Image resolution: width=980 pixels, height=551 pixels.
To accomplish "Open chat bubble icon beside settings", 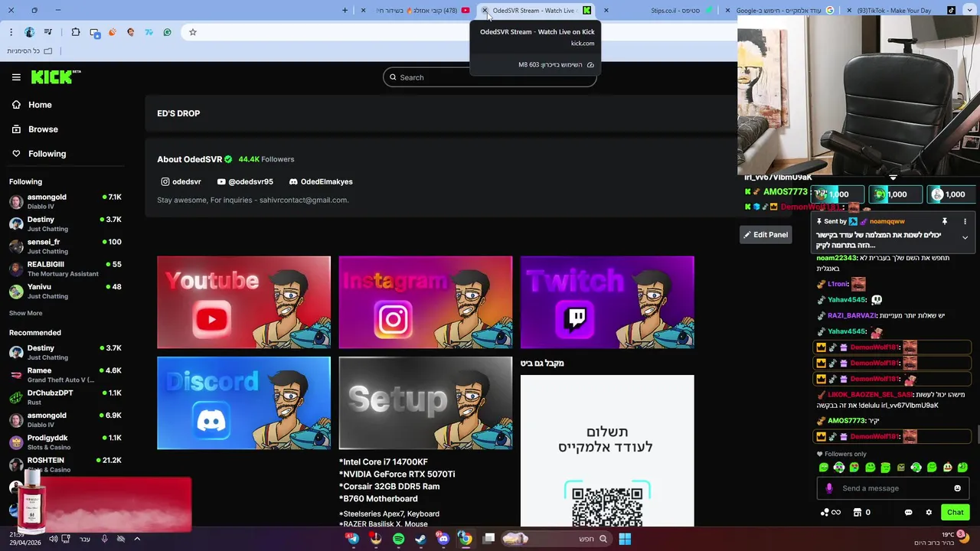I will point(908,513).
